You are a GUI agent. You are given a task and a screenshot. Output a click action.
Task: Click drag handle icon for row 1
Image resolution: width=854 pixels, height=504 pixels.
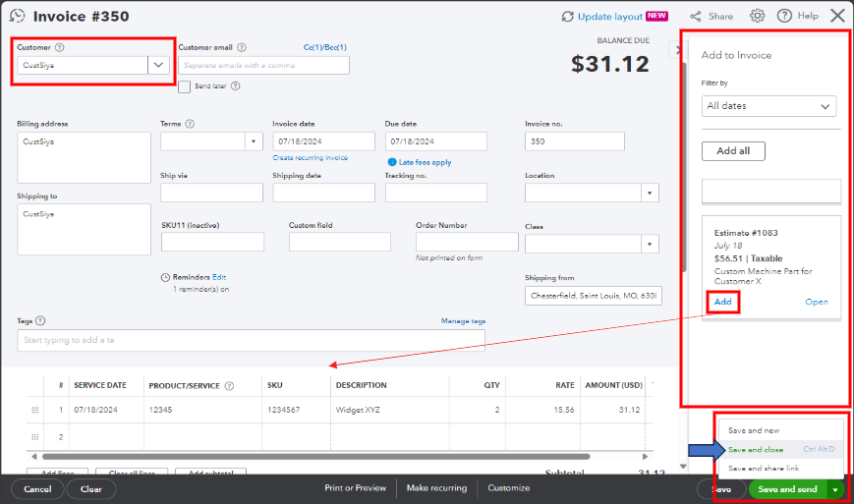click(34, 410)
